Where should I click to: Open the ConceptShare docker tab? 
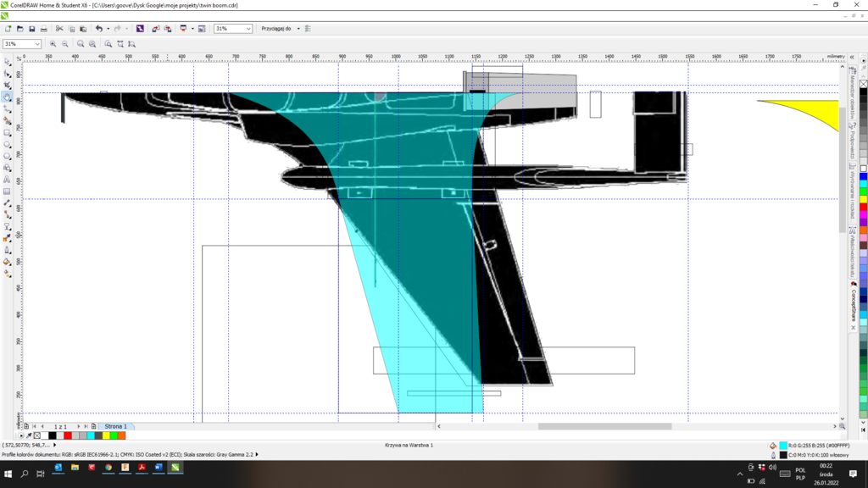point(854,307)
